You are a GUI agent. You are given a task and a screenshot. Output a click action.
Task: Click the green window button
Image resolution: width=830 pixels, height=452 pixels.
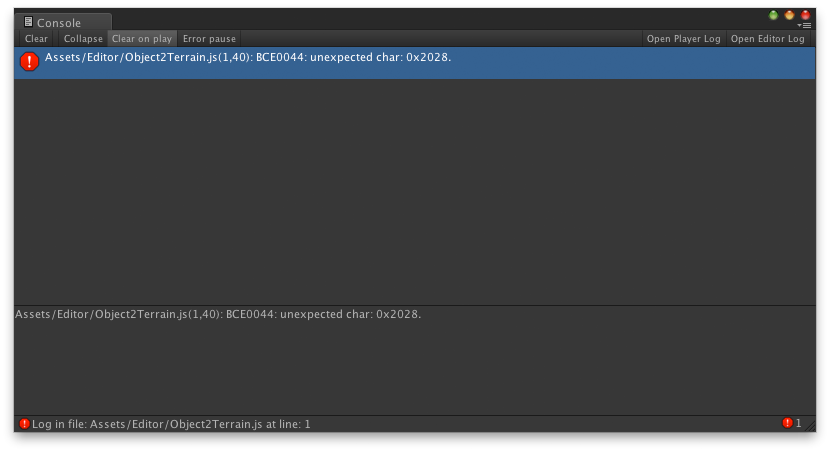tap(773, 15)
